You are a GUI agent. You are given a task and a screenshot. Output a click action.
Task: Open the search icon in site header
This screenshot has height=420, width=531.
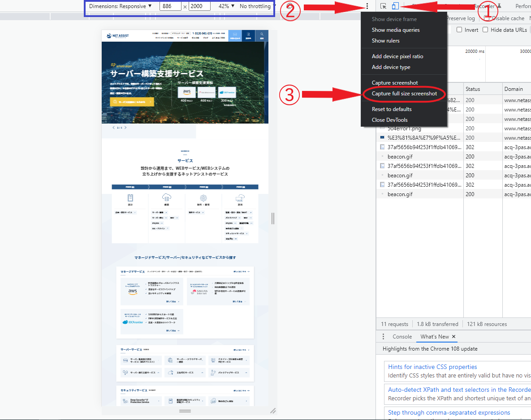click(262, 35)
